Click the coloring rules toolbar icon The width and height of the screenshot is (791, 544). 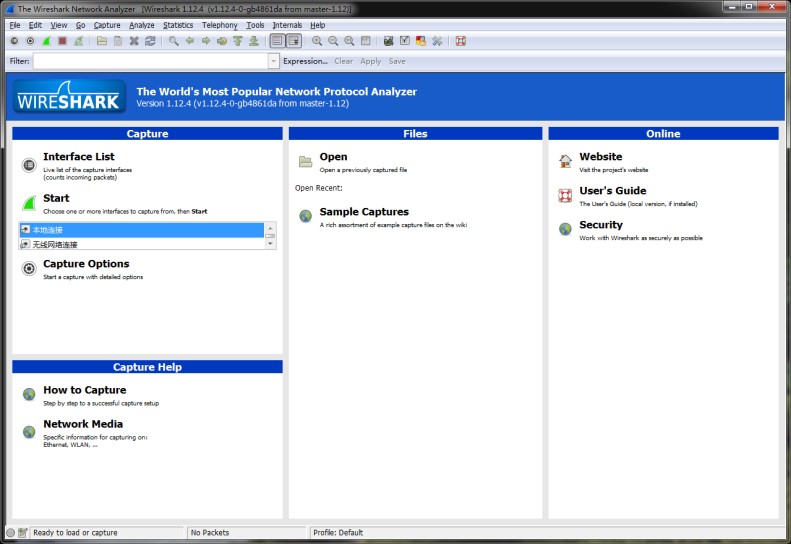coord(421,41)
